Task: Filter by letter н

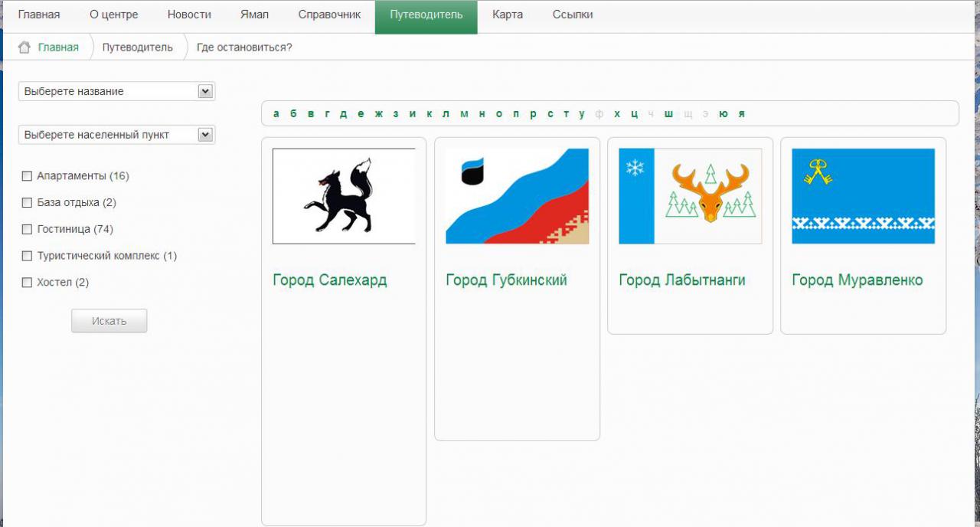Action: 482,114
